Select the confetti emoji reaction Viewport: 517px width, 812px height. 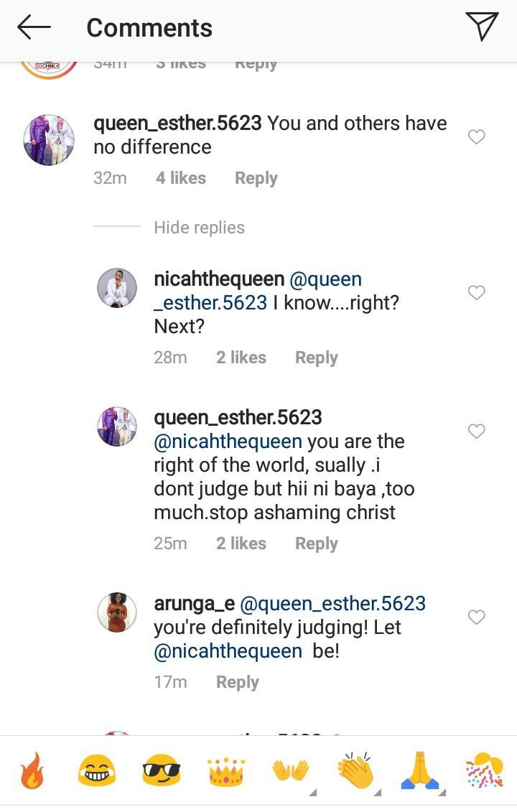[485, 771]
